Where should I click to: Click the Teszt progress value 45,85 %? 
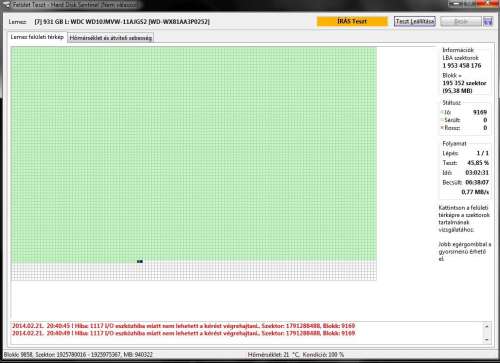pos(478,163)
